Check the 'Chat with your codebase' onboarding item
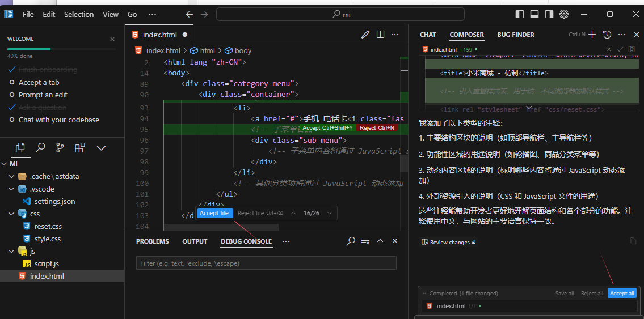The height and width of the screenshot is (319, 644). point(58,120)
